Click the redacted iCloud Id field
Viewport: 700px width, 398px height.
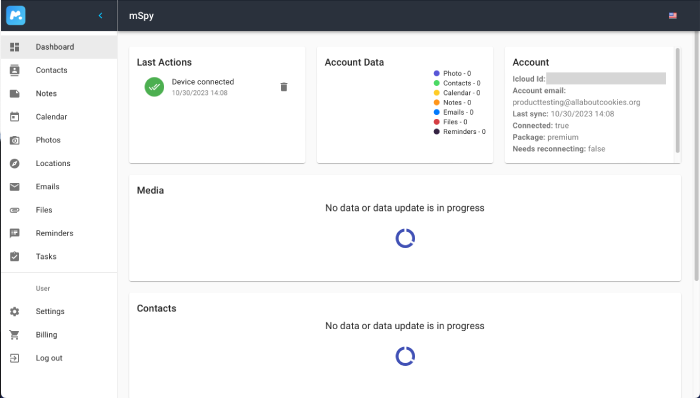[606, 79]
